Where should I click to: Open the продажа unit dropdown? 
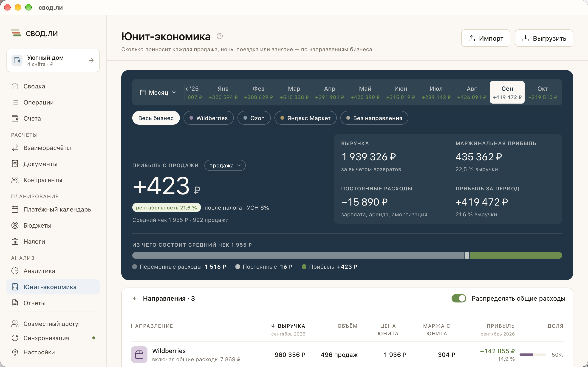225,165
